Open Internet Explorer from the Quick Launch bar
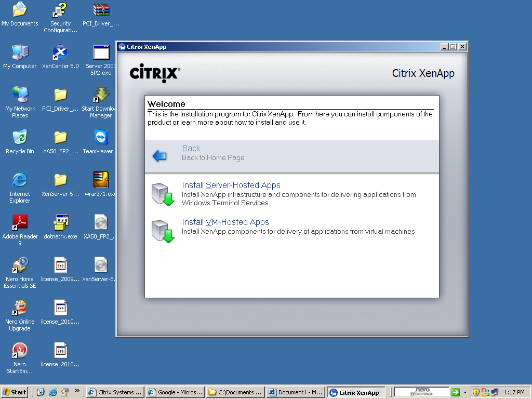The image size is (532, 399). [54, 392]
